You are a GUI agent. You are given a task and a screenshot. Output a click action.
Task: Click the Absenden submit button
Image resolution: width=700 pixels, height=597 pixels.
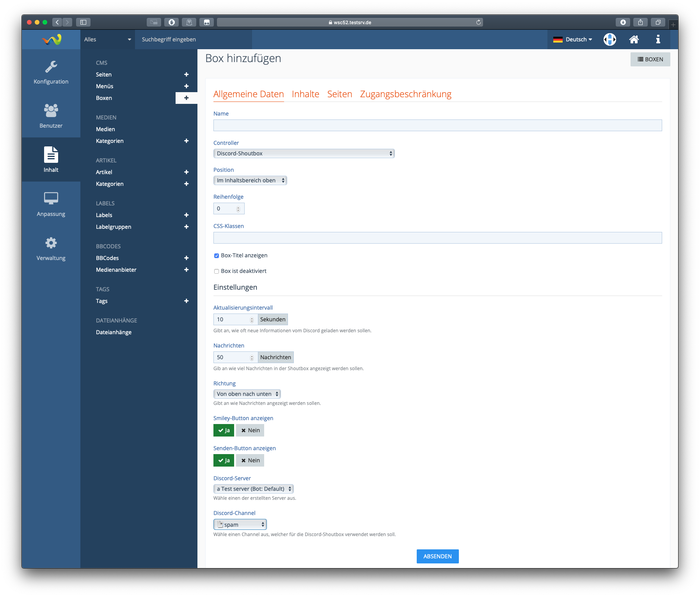pyautogui.click(x=437, y=556)
